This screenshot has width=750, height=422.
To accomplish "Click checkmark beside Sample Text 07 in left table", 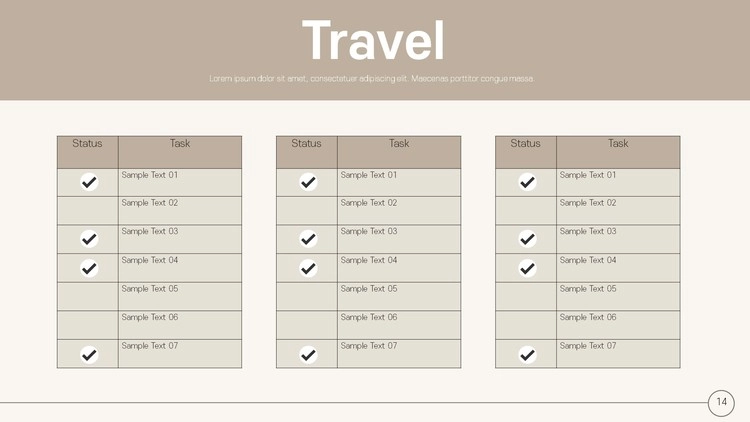I will click(89, 354).
